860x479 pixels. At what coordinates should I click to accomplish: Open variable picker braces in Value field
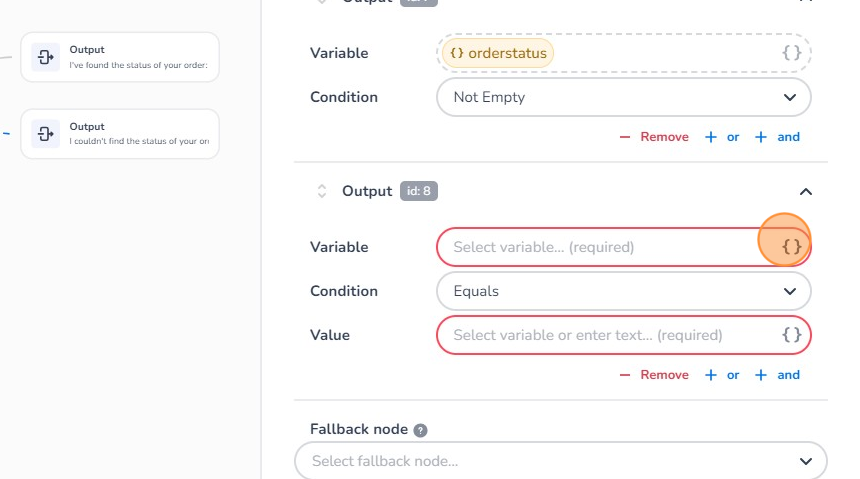point(791,335)
